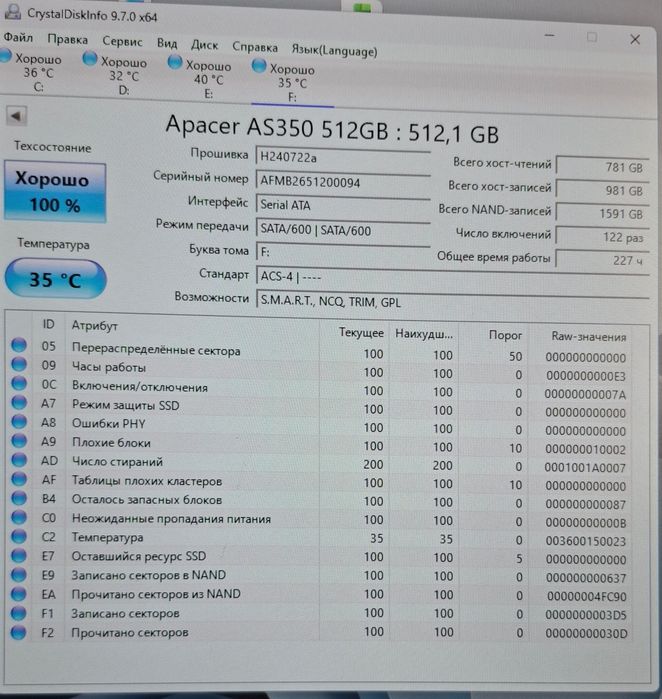
Task: Click the Текущее column header
Action: pyautogui.click(x=361, y=332)
